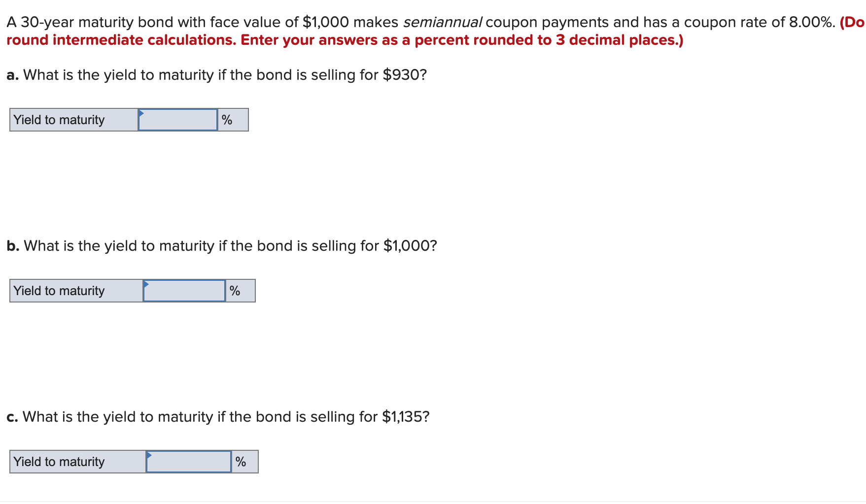This screenshot has width=866, height=504.
Task: Click the blue flag marker in part c's field
Action: coord(149,455)
